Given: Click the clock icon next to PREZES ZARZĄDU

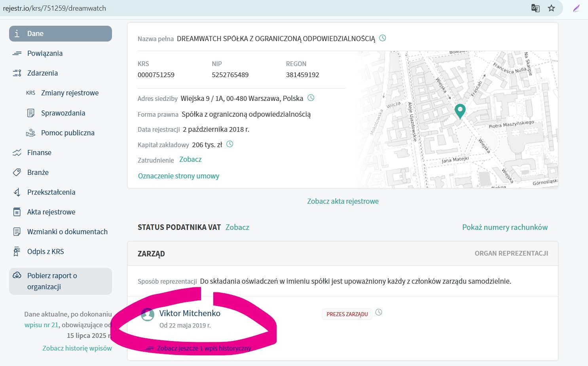Looking at the screenshot, I should pos(379,312).
